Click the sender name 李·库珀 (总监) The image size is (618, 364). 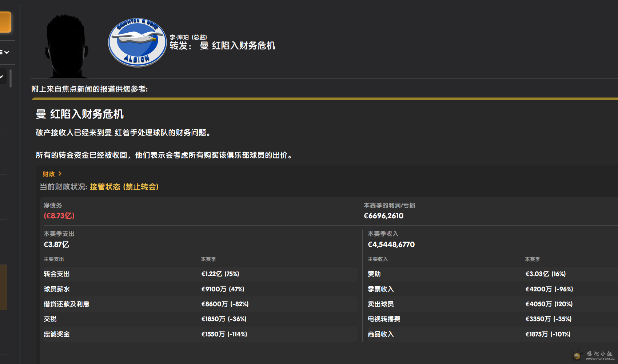coord(188,37)
